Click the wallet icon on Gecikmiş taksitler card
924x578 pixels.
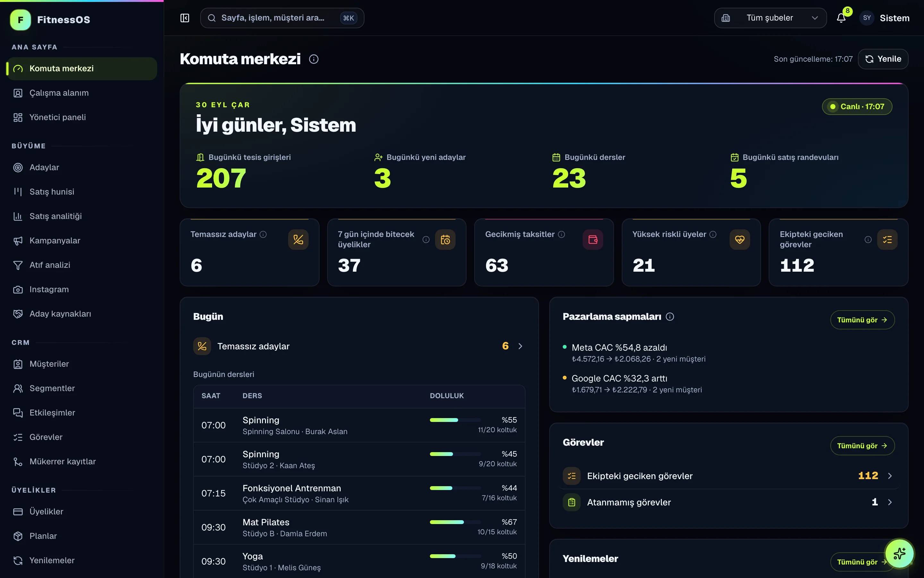[593, 240]
